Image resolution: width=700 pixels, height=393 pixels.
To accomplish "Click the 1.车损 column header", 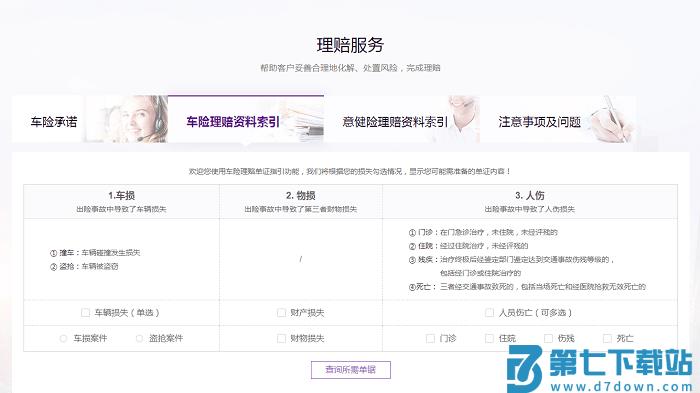I will tap(121, 196).
